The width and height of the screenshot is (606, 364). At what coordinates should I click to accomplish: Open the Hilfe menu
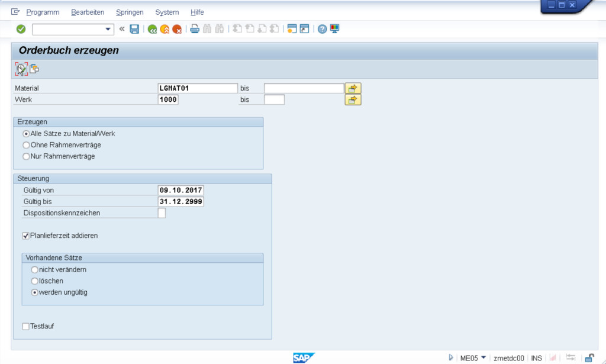click(x=197, y=12)
